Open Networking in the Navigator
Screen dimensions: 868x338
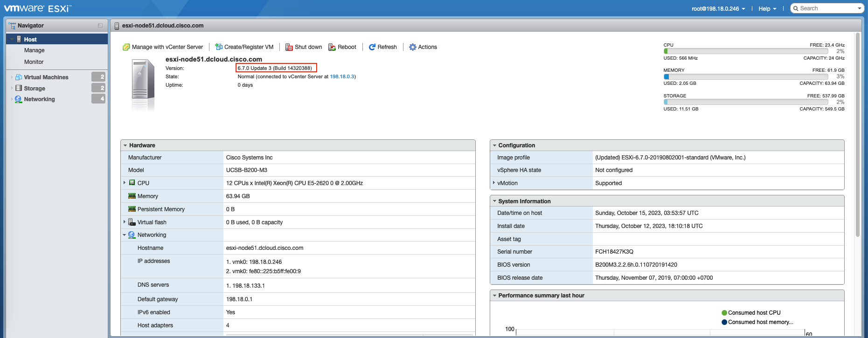(39, 99)
